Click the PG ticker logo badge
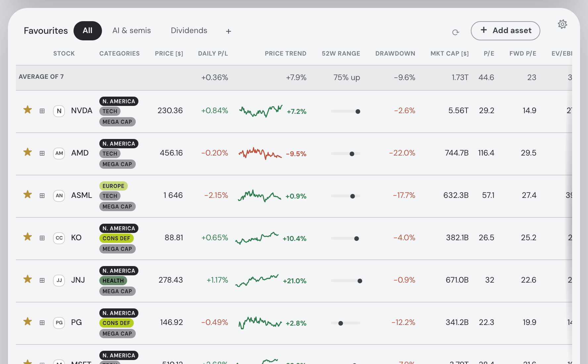 [x=59, y=323]
